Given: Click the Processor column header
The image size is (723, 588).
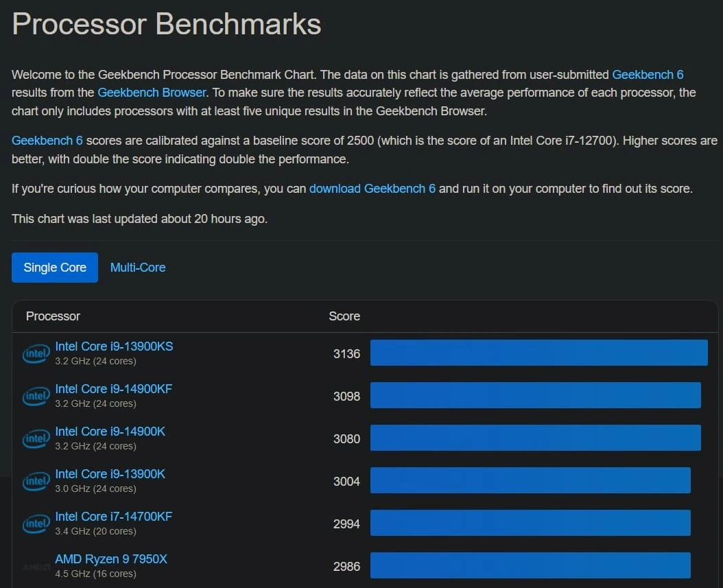Looking at the screenshot, I should [53, 316].
